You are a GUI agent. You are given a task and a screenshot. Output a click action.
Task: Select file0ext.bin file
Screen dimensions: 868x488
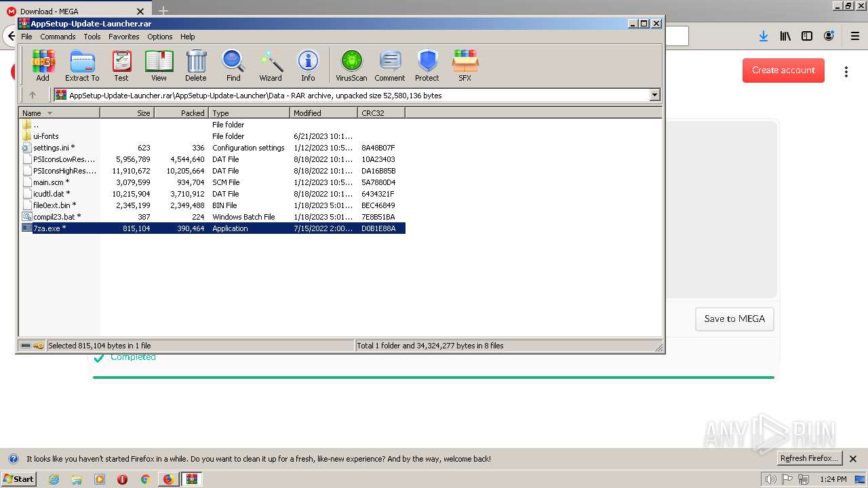(212, 205)
